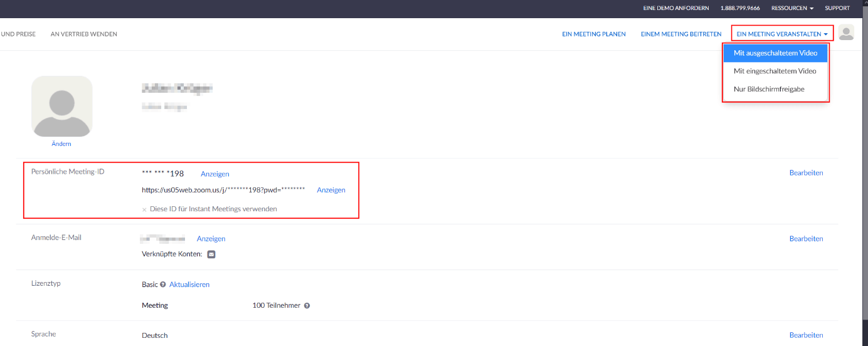
Task: Open 'Ein Meeting planen' link
Action: click(x=594, y=34)
